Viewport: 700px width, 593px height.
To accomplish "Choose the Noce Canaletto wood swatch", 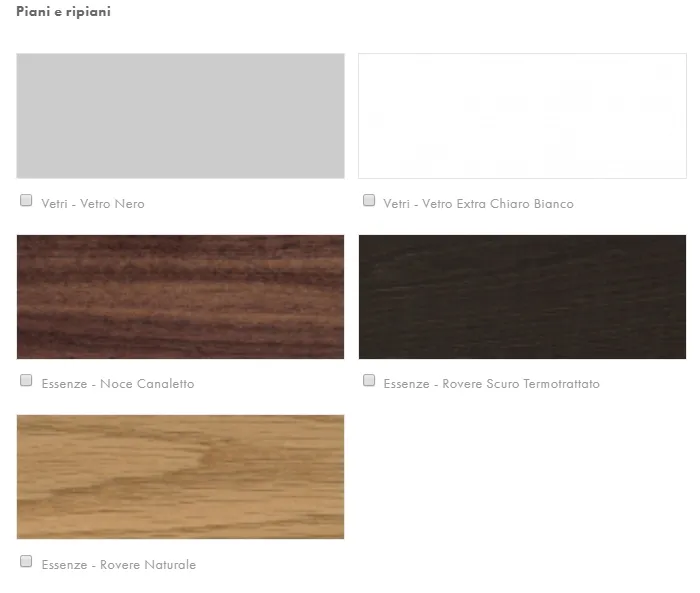I will tap(180, 297).
